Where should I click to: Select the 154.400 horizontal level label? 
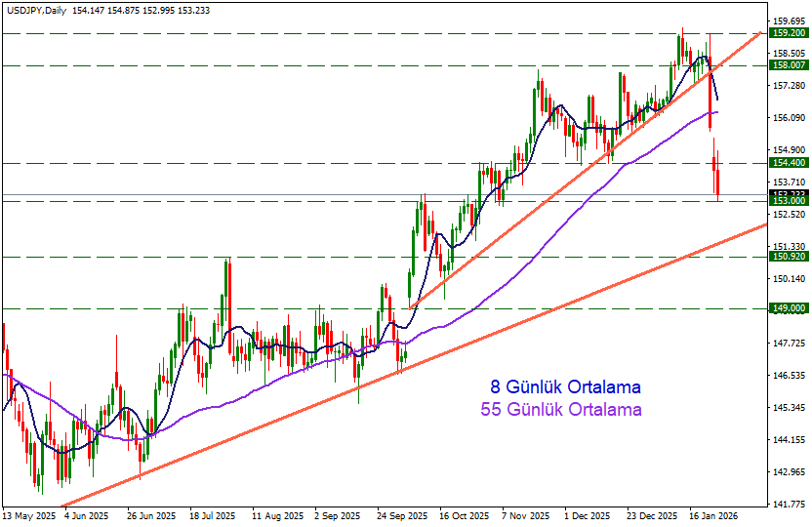(788, 163)
